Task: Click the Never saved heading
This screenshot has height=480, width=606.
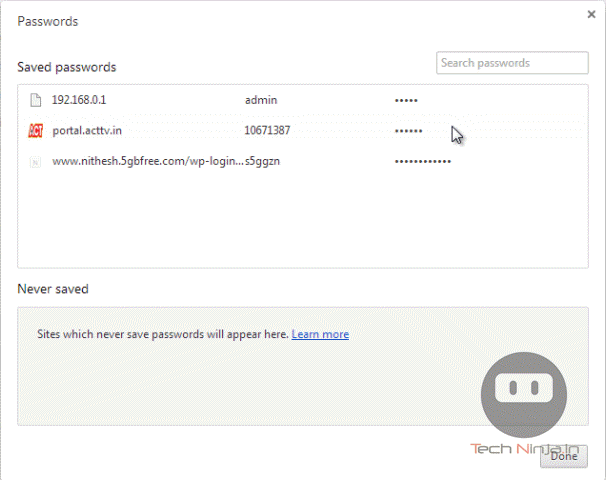Action: click(x=53, y=289)
